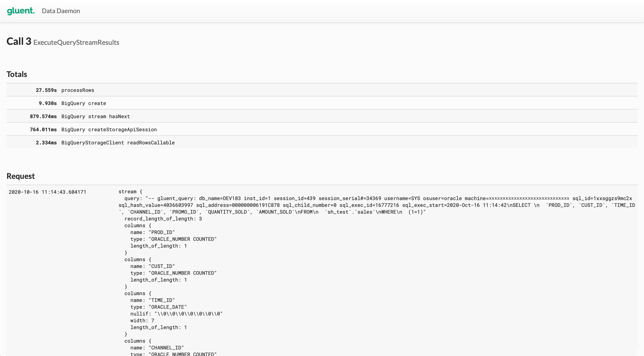Click the PROD_ID column name line
Viewport: 644px width, 356px height.
click(152, 232)
